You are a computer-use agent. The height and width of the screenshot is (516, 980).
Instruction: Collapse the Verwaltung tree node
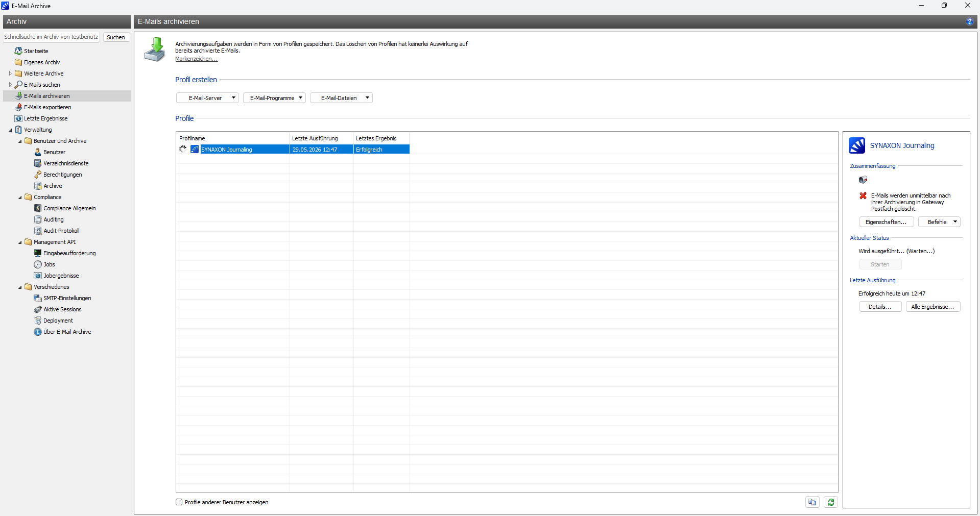click(10, 130)
